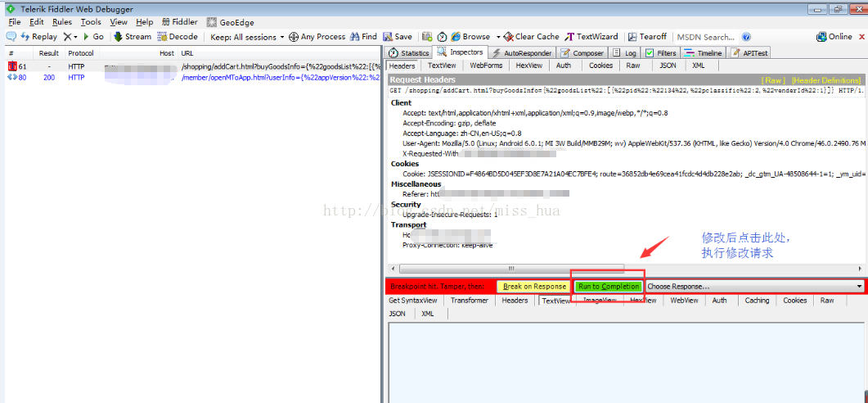Expand the Browse dropdown arrow
The height and width of the screenshot is (403, 868).
pos(497,37)
